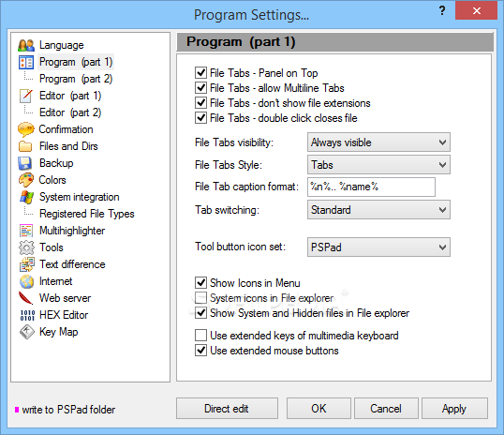Confirm settings with OK button
The image size is (504, 435).
319,409
